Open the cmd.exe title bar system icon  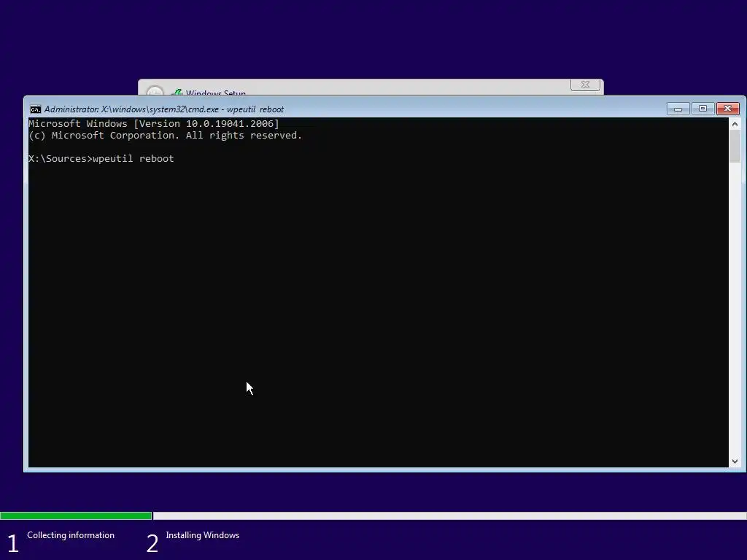click(x=35, y=109)
